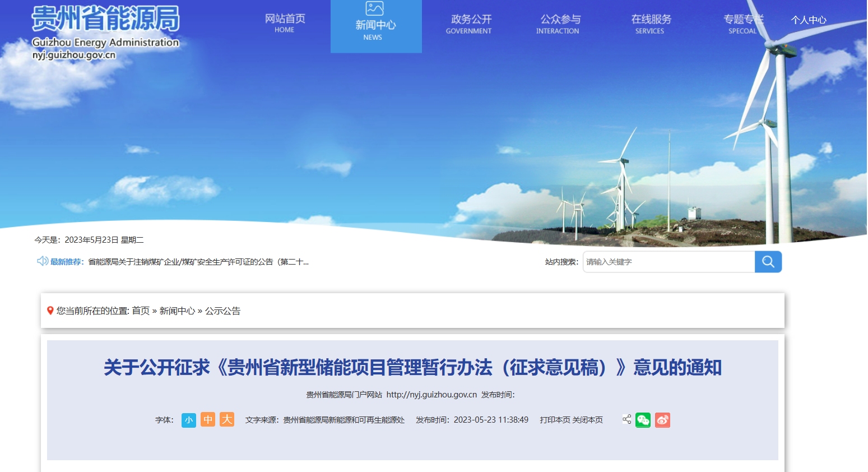Image resolution: width=868 pixels, height=472 pixels.
Task: Click the red location pin icon
Action: pos(50,311)
